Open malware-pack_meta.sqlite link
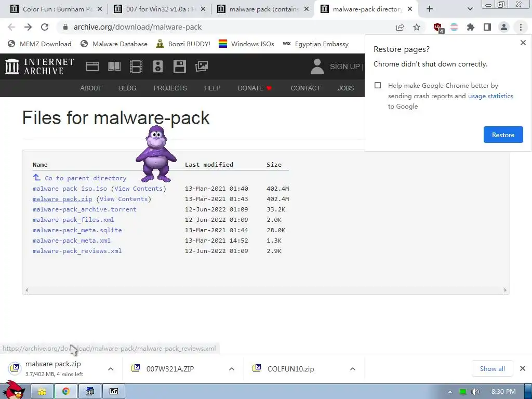532x399 pixels. [x=77, y=230]
